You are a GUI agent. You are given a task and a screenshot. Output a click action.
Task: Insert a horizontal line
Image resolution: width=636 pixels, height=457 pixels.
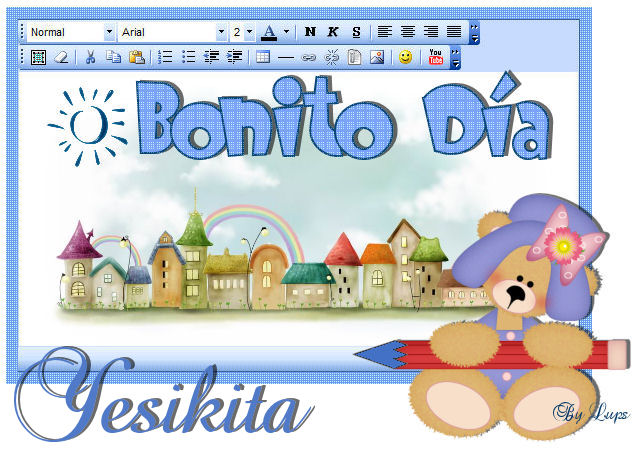(x=286, y=58)
